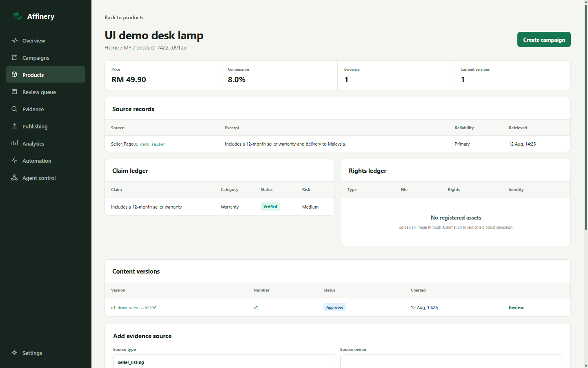588x368 pixels.
Task: Focus the Source owner input field
Action: pos(451,361)
